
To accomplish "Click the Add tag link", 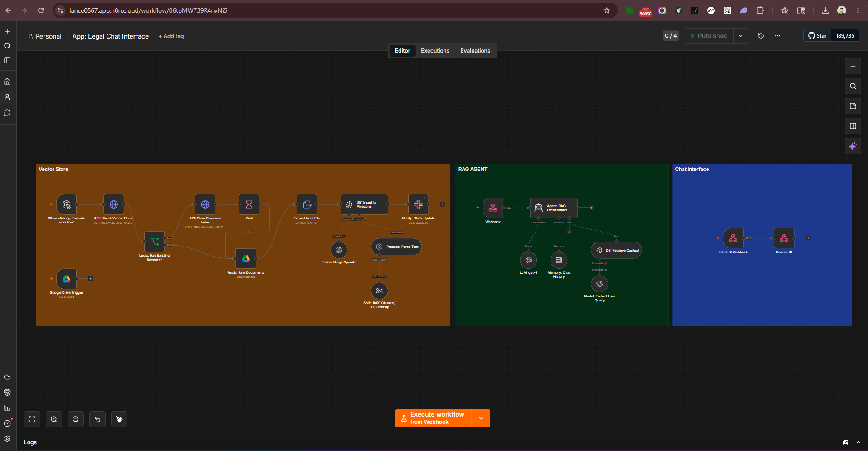I will (171, 36).
